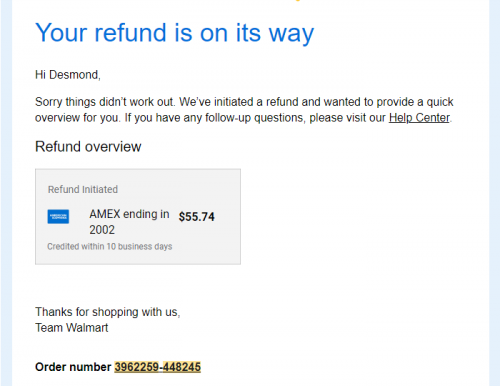Viewport: 500px width, 386px height.
Task: Click the 'Team Walmart' signature
Action: [x=72, y=328]
